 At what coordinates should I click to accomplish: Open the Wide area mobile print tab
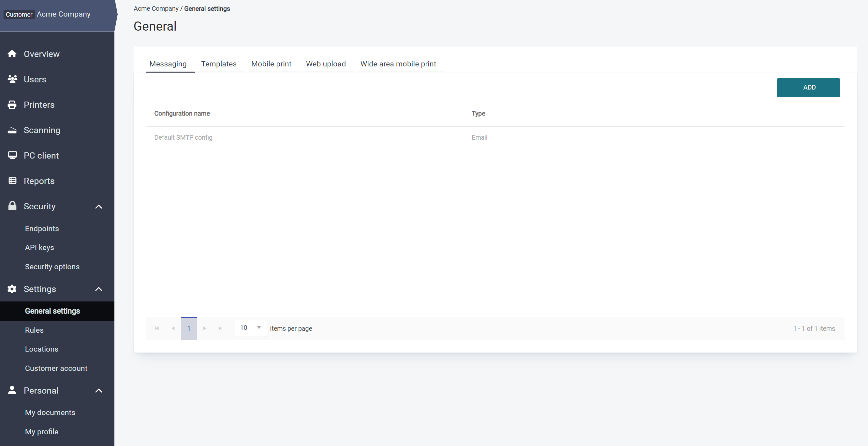click(x=398, y=64)
